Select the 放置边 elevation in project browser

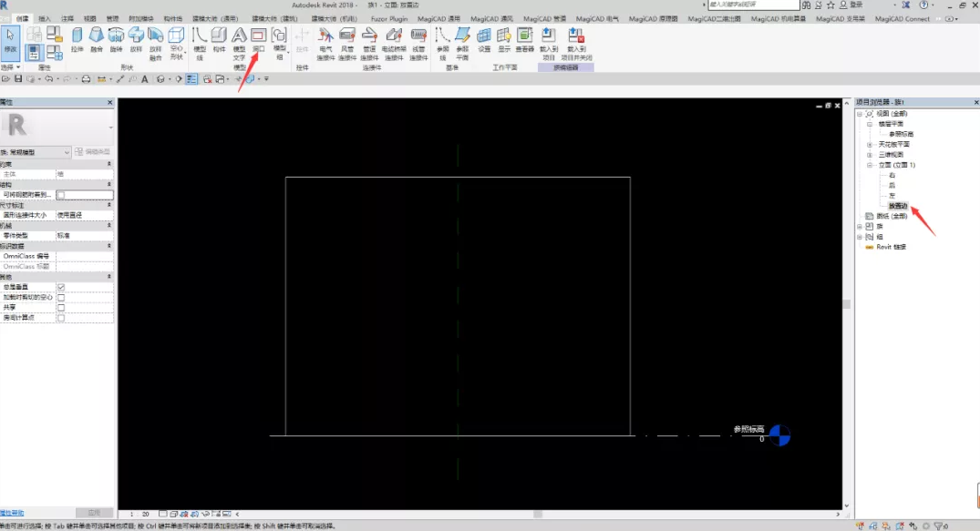[x=898, y=206]
